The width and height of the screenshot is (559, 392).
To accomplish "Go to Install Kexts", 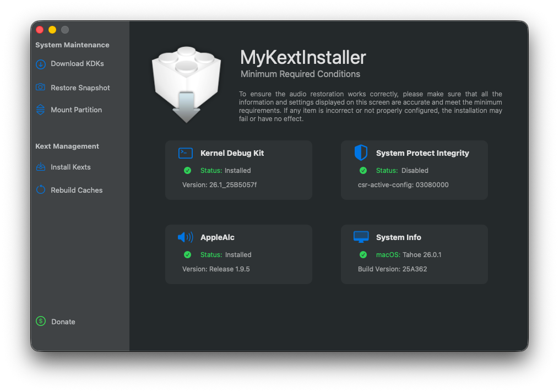I will (70, 167).
